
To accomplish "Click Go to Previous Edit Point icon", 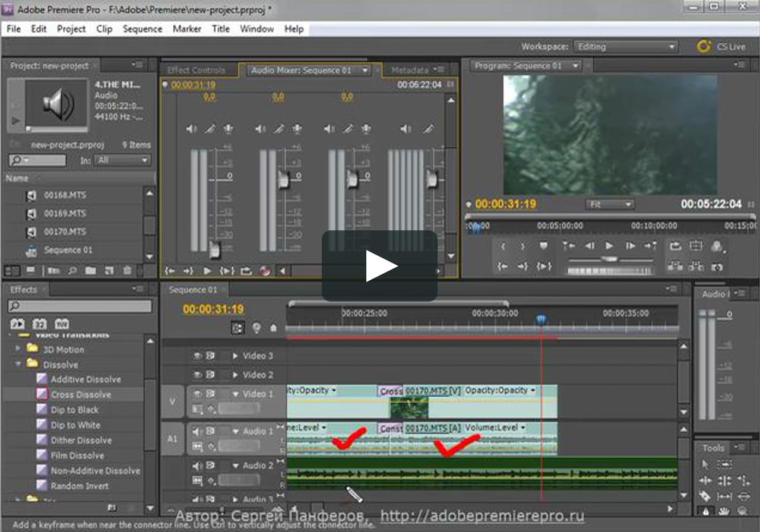I will pyautogui.click(x=568, y=246).
